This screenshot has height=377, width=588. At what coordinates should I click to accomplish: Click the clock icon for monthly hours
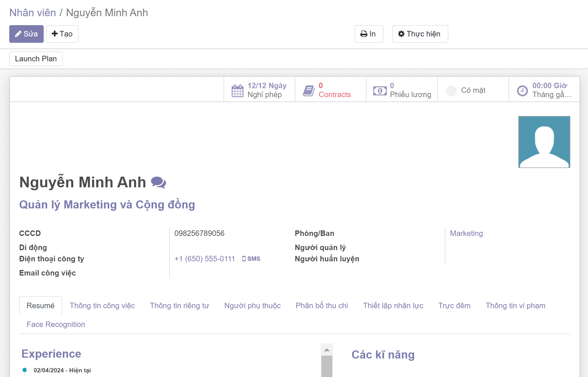coord(522,90)
